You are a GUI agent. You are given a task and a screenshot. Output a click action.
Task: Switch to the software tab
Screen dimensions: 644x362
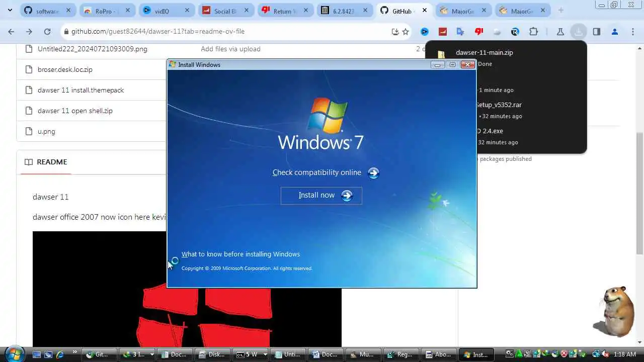tap(48, 11)
